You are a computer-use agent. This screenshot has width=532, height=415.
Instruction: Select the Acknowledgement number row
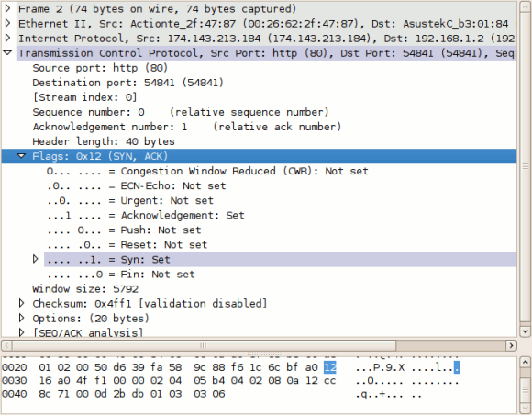pos(187,127)
